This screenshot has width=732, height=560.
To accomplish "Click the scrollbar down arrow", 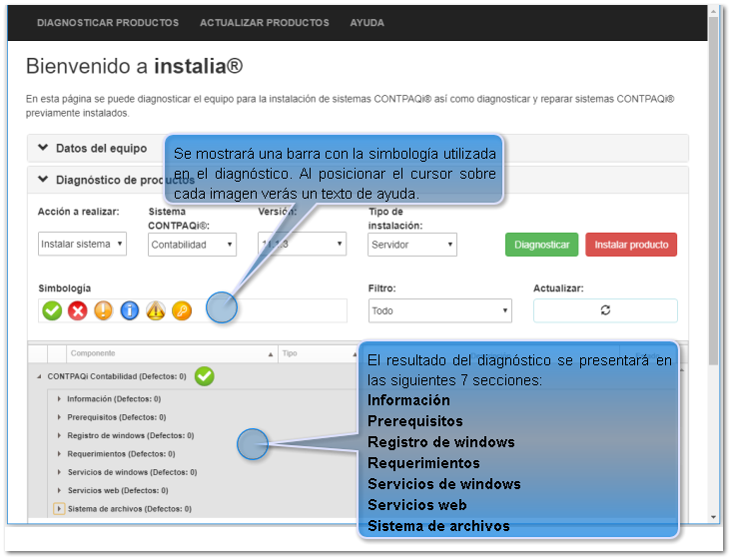I will tap(713, 517).
